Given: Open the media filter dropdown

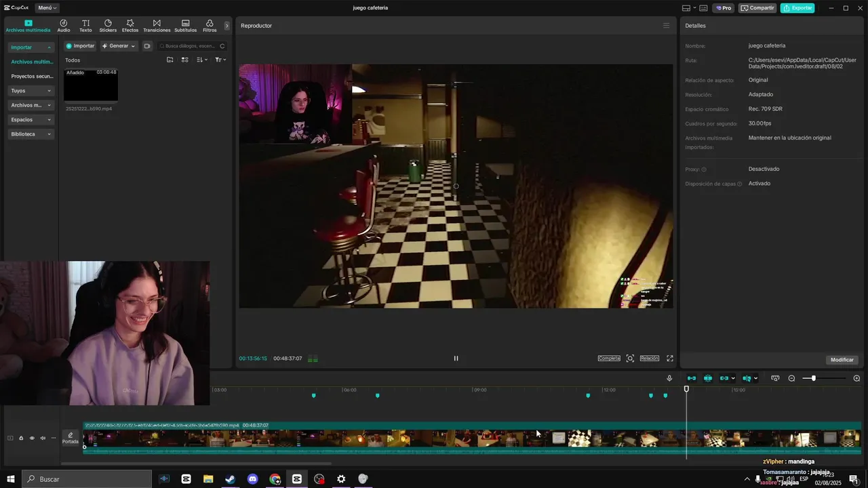Looking at the screenshot, I should [220, 60].
